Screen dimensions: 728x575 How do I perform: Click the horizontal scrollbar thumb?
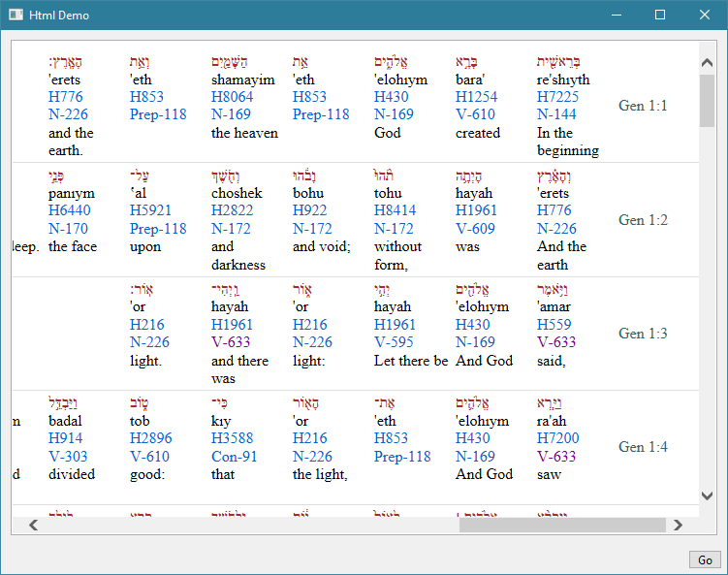tap(562, 526)
